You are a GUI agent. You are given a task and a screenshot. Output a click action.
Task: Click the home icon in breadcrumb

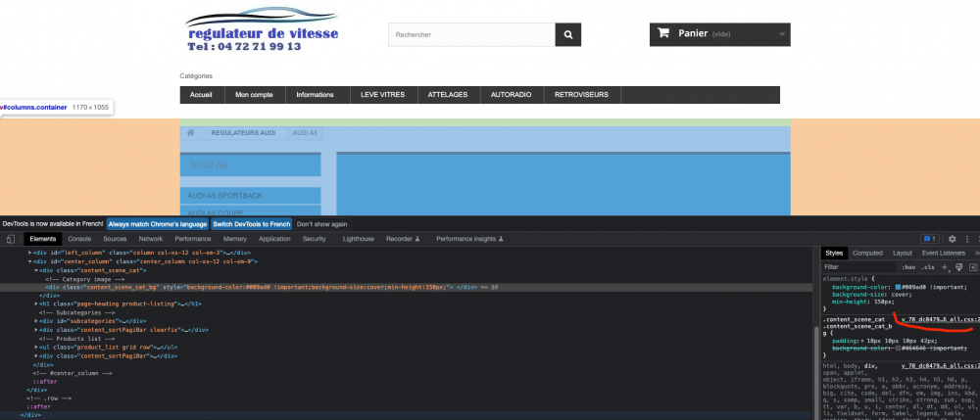pos(191,133)
